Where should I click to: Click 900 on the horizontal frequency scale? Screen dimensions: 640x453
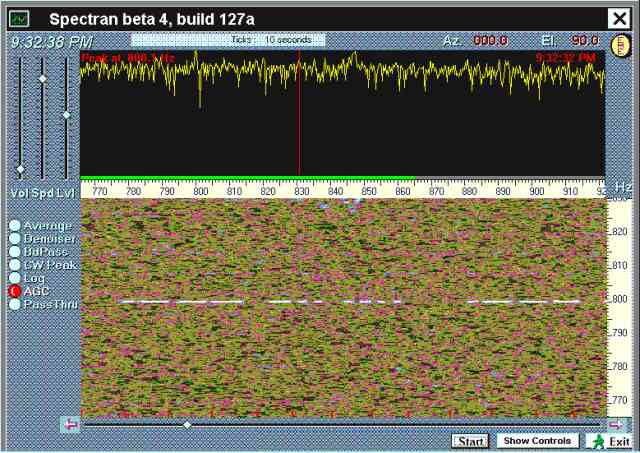pyautogui.click(x=536, y=191)
